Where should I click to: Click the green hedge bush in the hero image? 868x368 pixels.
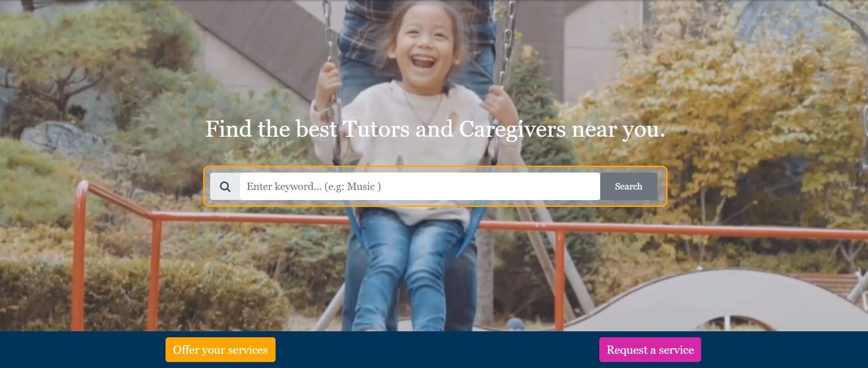pos(138,294)
